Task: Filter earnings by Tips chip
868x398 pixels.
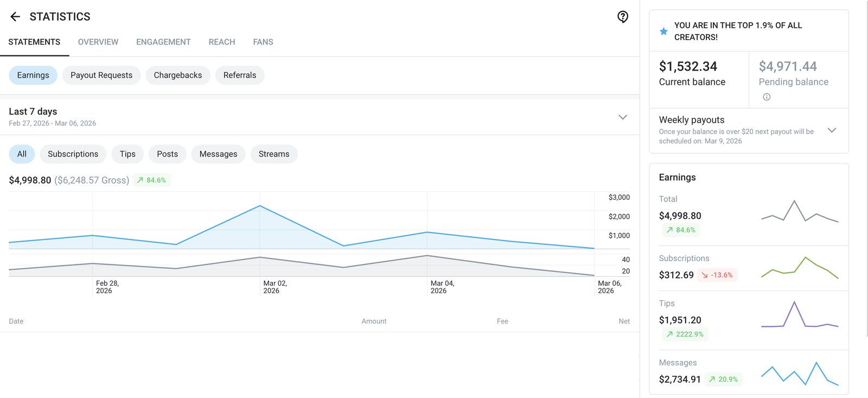Action: pos(127,154)
